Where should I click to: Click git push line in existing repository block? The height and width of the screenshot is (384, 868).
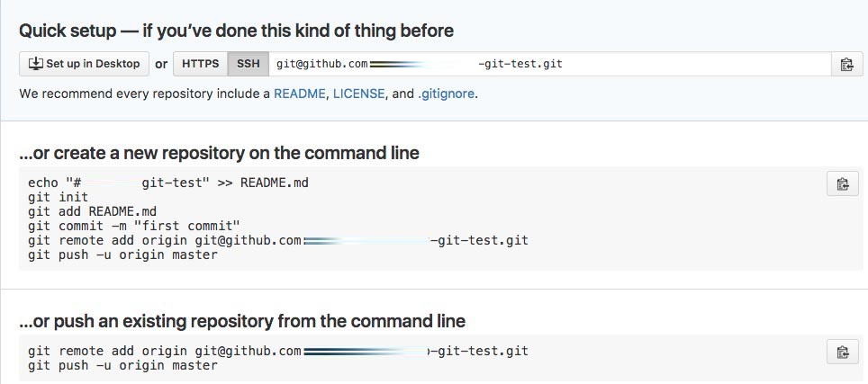pos(122,365)
